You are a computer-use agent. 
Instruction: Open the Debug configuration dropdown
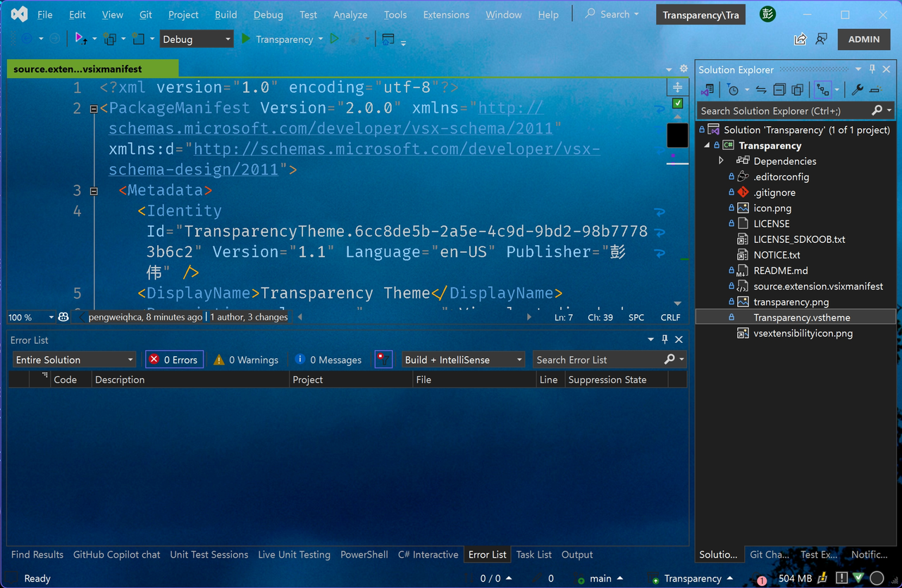point(197,39)
